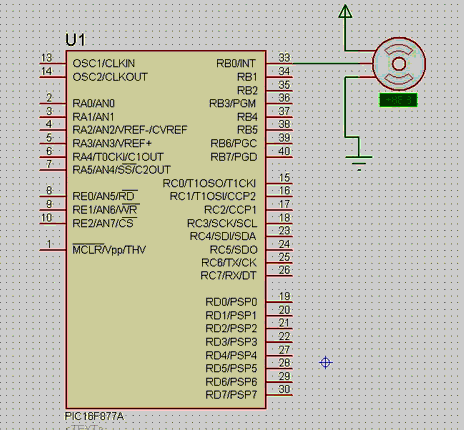The image size is (464, 430).
Task: Click the RD7/PSP7 pin label
Action: click(231, 395)
